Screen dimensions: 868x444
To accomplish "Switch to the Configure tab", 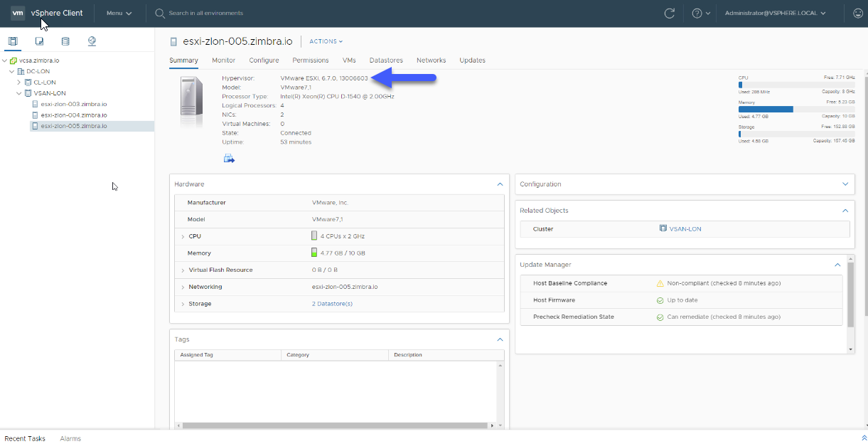I will point(264,60).
